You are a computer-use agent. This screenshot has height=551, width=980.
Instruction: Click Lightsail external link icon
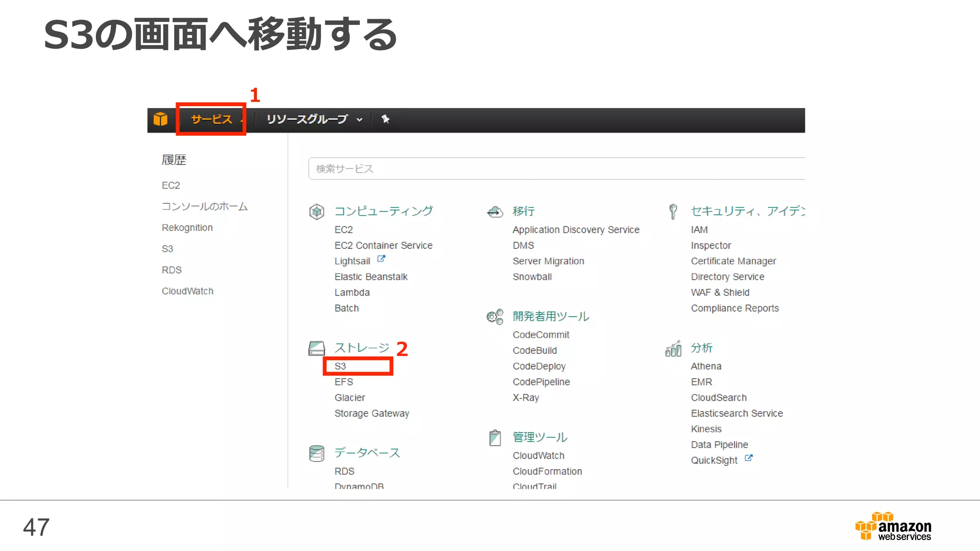tap(381, 259)
